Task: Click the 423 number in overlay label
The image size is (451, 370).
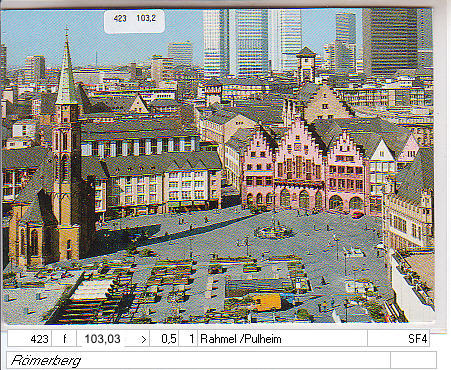Action: pos(120,18)
